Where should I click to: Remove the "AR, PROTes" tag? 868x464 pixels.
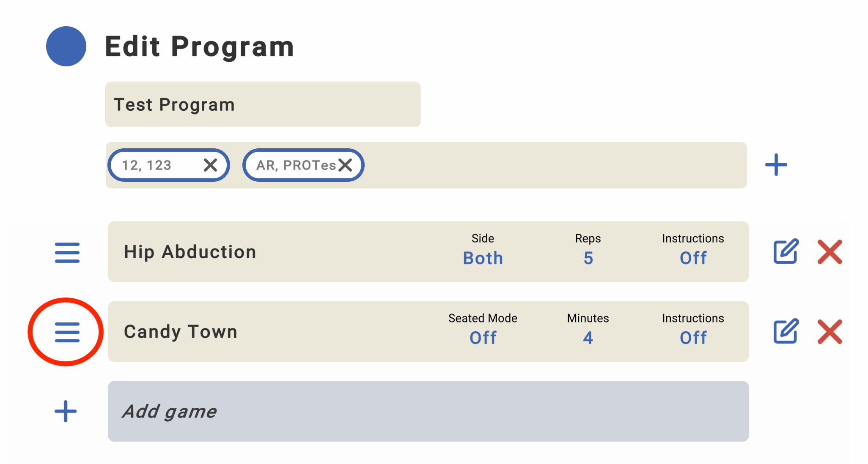point(346,165)
